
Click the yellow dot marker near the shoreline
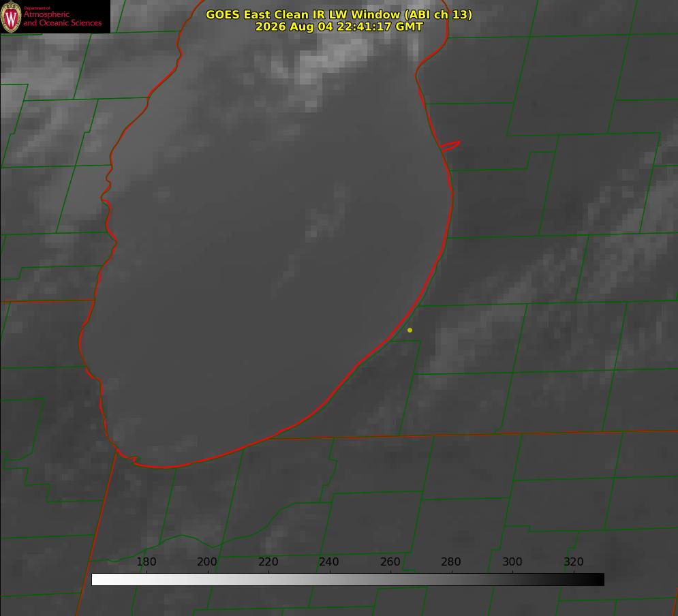point(410,330)
